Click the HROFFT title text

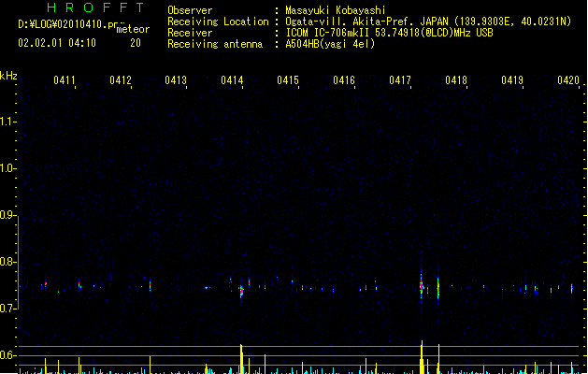96,7
